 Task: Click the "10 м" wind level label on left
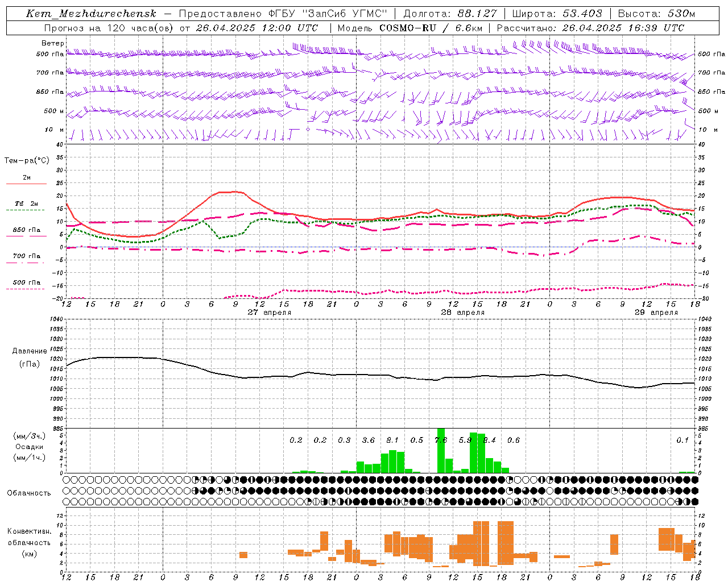55,130
